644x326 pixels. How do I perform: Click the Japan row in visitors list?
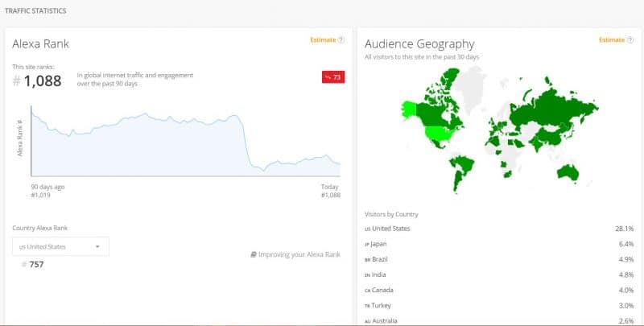499,244
